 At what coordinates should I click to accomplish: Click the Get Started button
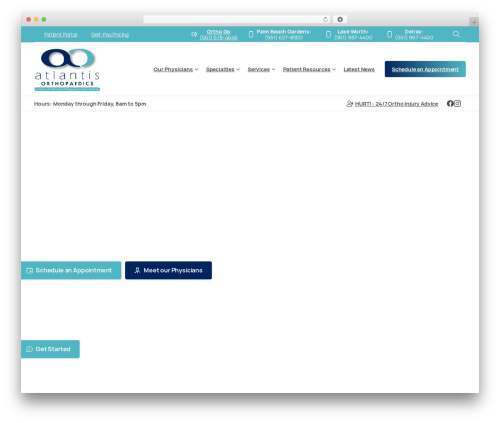(x=50, y=349)
